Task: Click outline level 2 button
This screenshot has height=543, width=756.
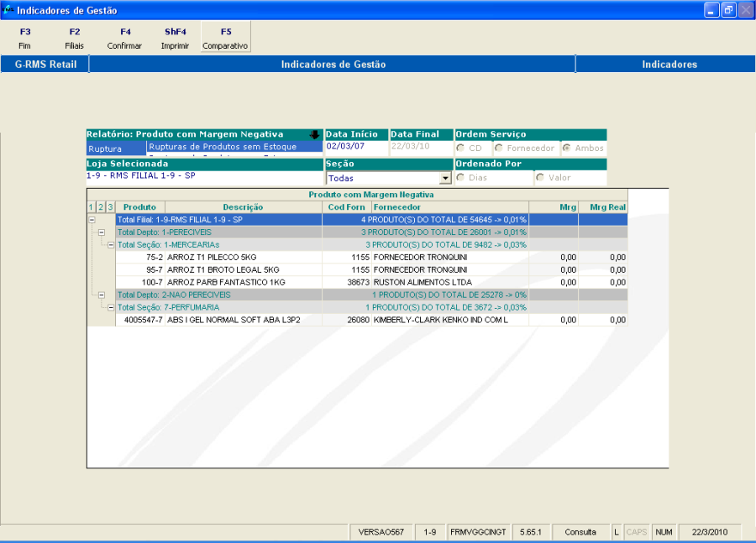Action: (x=101, y=207)
